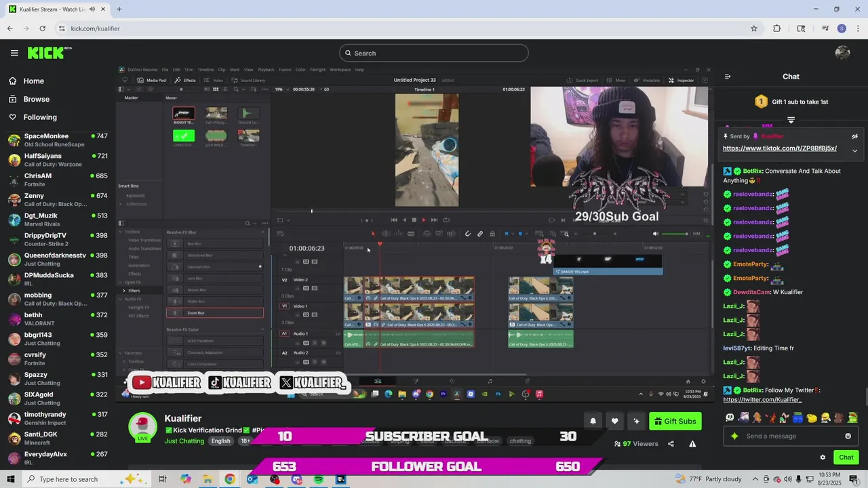
Task: Solo Audio 1 track with S button
Action: [315, 343]
